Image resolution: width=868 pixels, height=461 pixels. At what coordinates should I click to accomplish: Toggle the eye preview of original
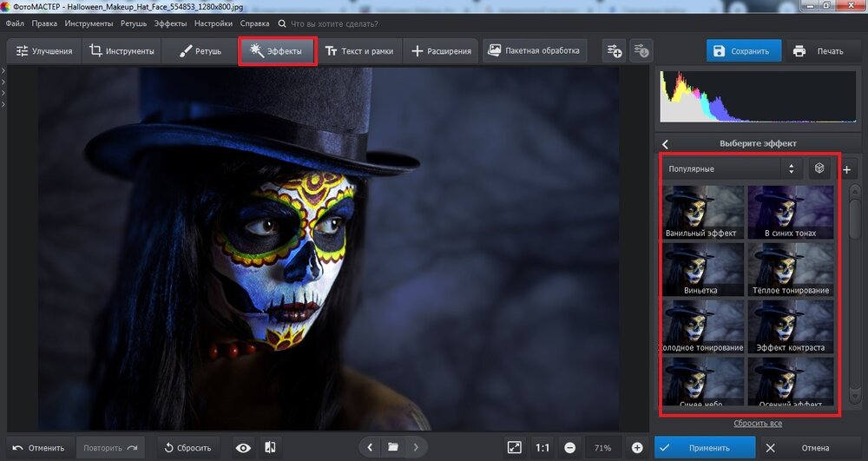pyautogui.click(x=244, y=448)
